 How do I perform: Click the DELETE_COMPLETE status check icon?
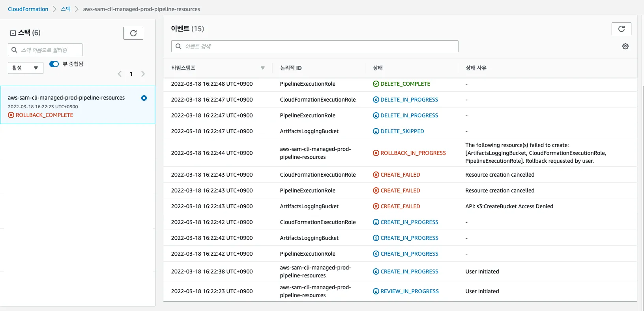pos(376,84)
